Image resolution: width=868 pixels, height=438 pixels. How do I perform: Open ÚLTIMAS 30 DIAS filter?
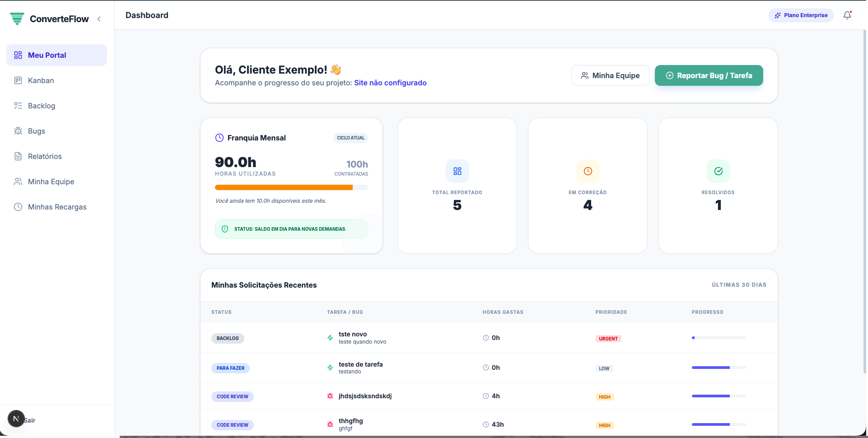(x=739, y=284)
